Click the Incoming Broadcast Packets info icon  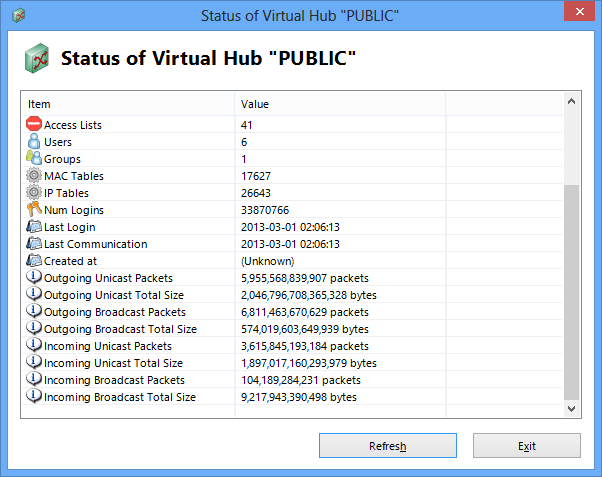[x=34, y=379]
